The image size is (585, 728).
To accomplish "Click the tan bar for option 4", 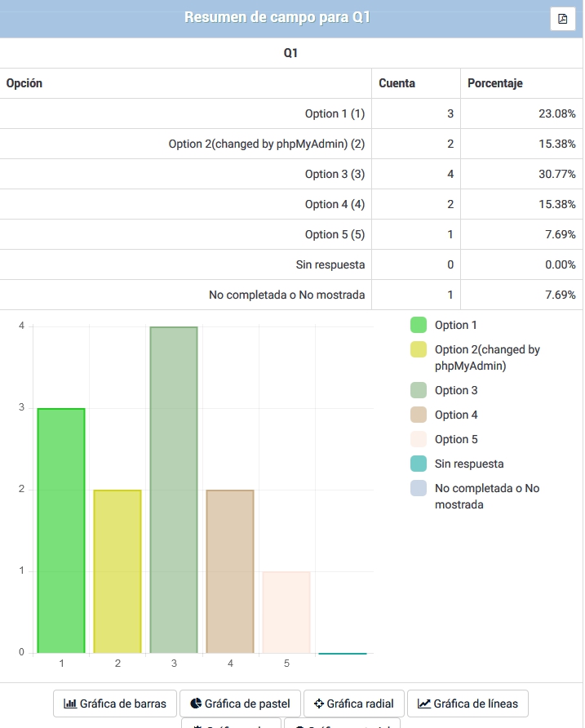I will pos(230,571).
